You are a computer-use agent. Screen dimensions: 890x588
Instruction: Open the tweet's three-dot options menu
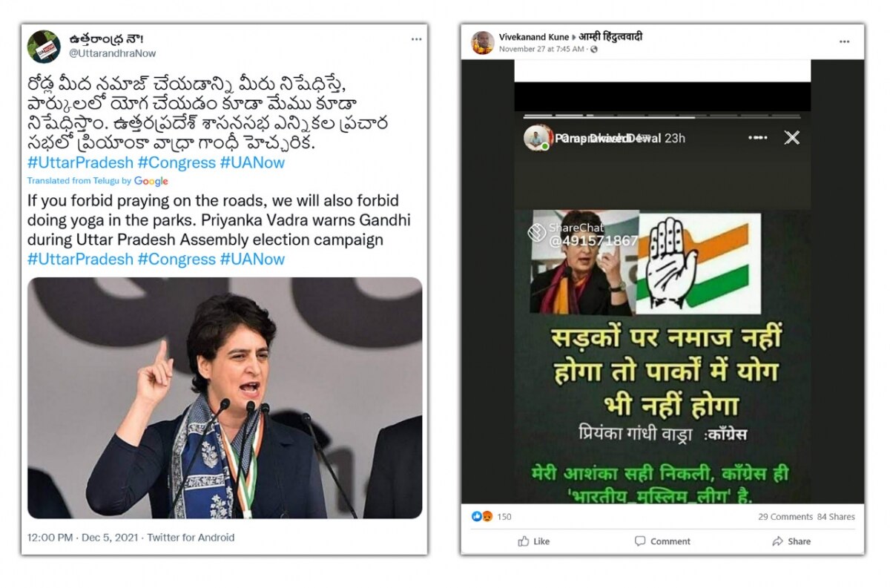pos(417,38)
